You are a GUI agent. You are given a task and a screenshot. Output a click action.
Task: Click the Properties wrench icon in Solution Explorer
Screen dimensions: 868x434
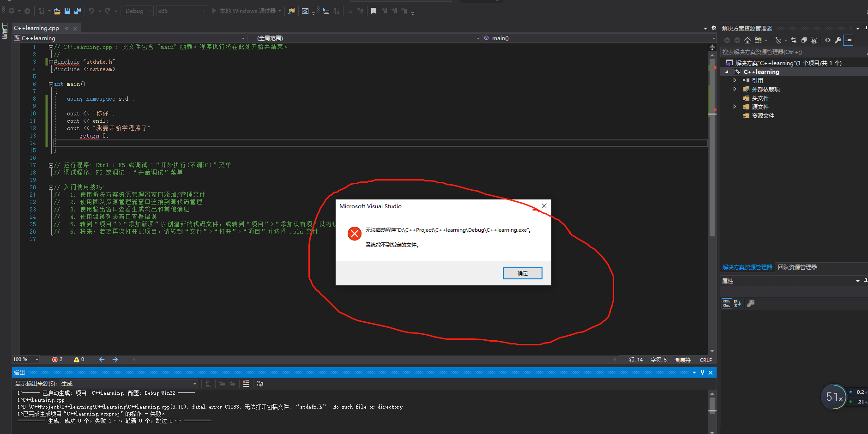click(838, 40)
